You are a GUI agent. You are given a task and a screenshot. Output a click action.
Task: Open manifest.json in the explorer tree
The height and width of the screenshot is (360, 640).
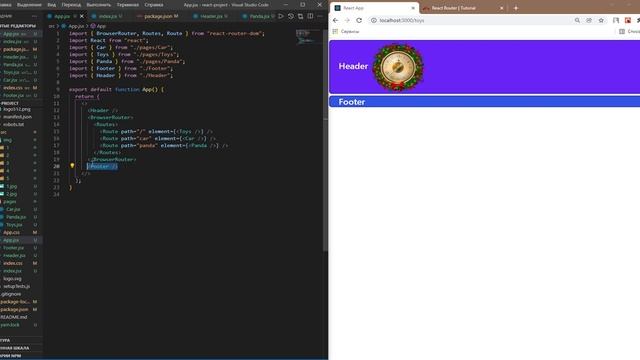click(x=17, y=117)
